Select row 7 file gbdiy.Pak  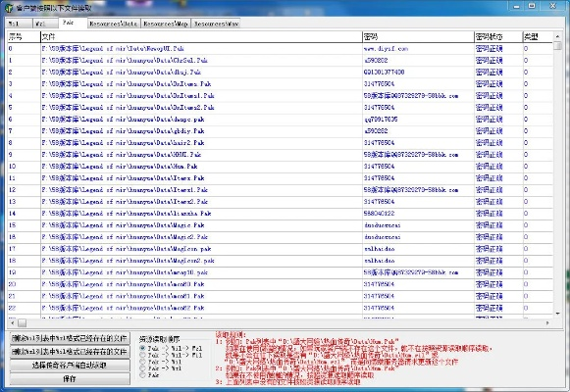coord(123,131)
